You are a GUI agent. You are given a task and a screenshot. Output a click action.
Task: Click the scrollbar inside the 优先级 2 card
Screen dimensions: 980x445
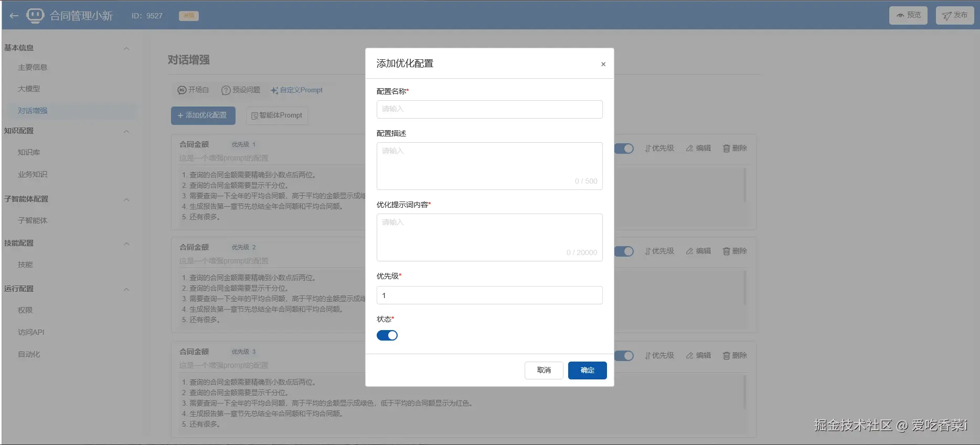[744, 288]
